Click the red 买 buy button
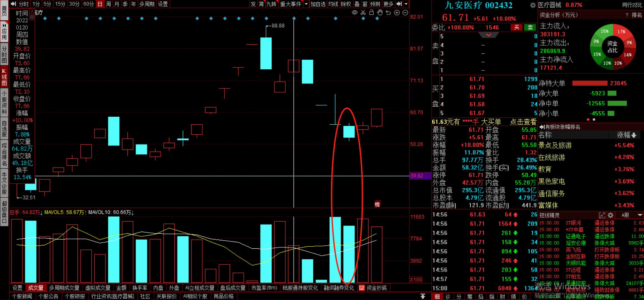The image size is (644, 300). pos(517,27)
